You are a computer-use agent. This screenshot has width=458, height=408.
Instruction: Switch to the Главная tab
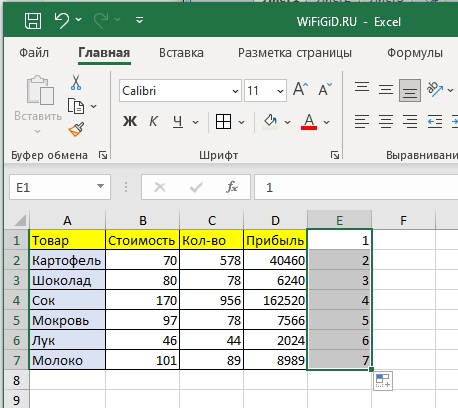(x=104, y=53)
